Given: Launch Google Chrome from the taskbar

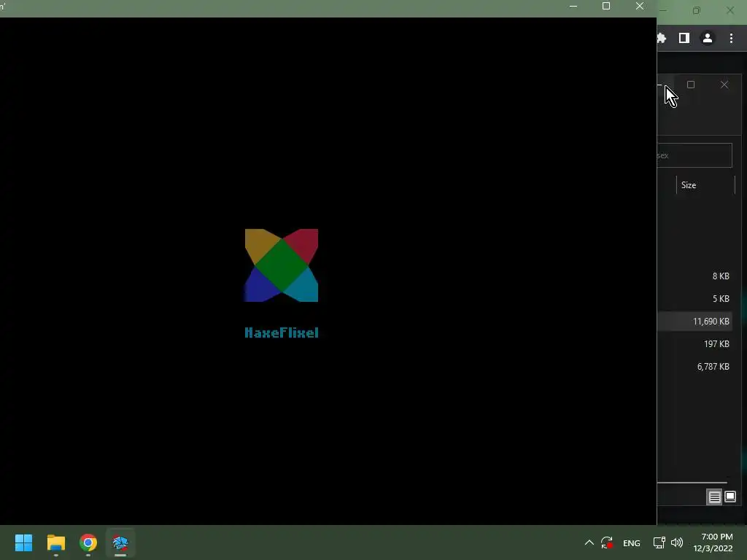Looking at the screenshot, I should tap(88, 542).
